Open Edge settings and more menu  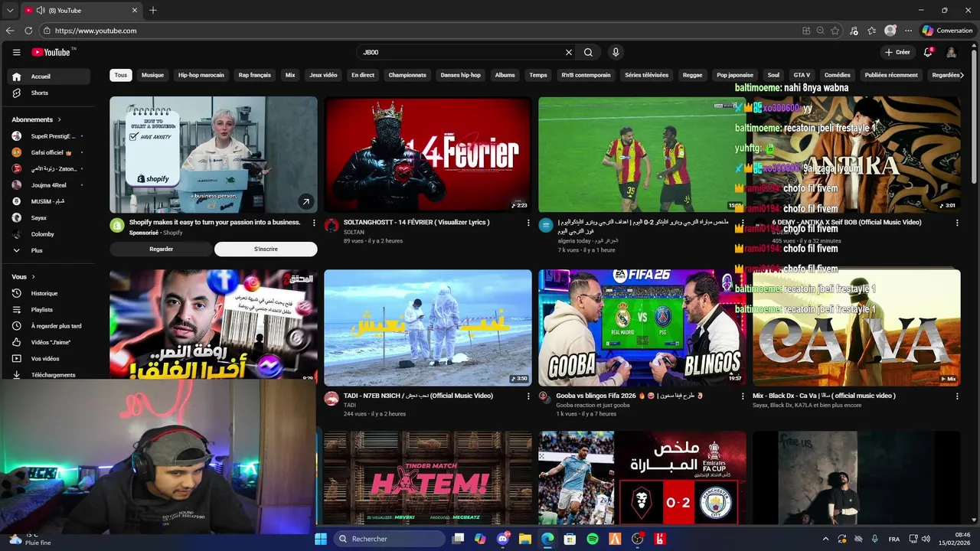908,31
